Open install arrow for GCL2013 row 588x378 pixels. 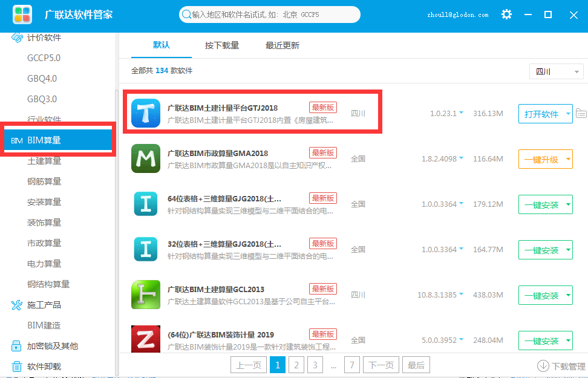568,295
